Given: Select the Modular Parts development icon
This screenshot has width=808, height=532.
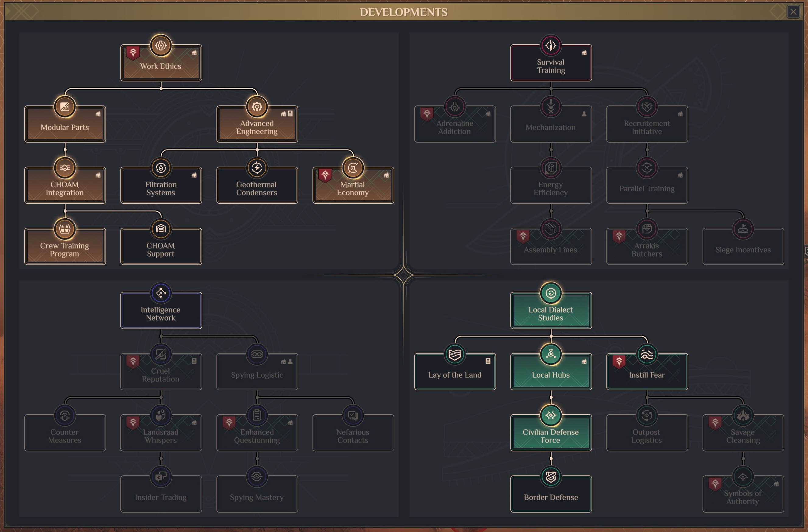Looking at the screenshot, I should (x=65, y=107).
